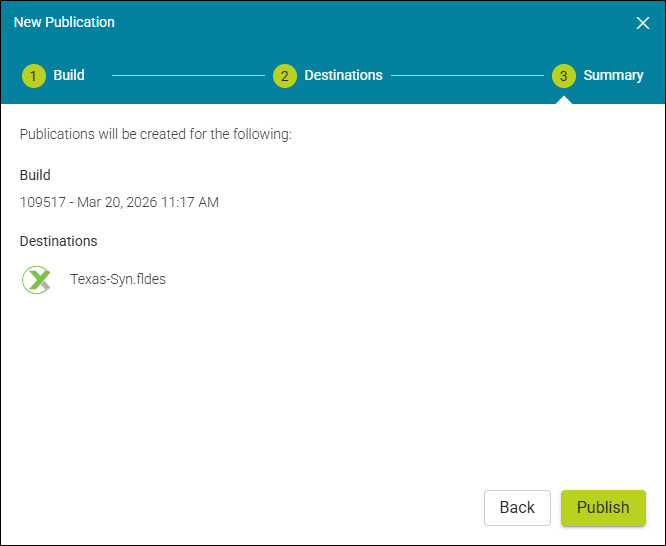Click the line between Build and Destinations

pos(188,76)
